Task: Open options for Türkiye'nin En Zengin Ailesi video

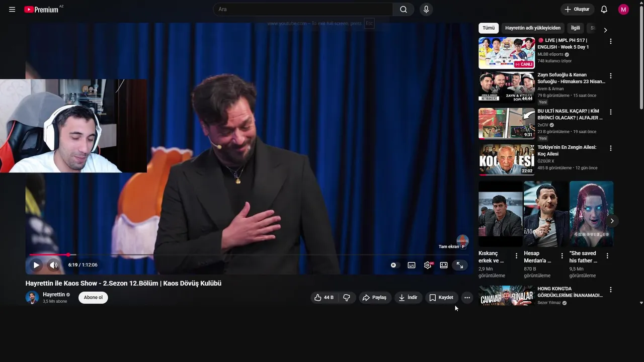Action: 611,148
